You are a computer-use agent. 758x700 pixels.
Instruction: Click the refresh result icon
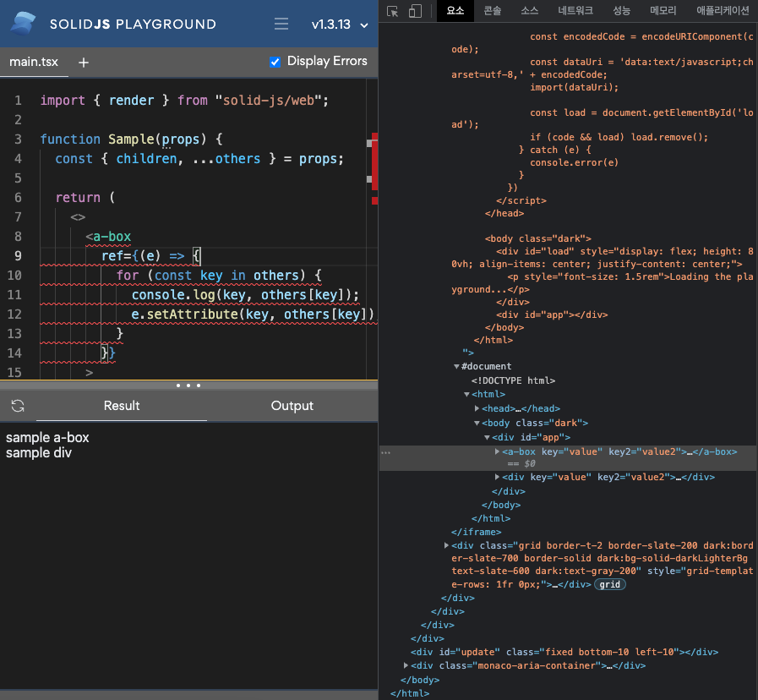pyautogui.click(x=18, y=406)
